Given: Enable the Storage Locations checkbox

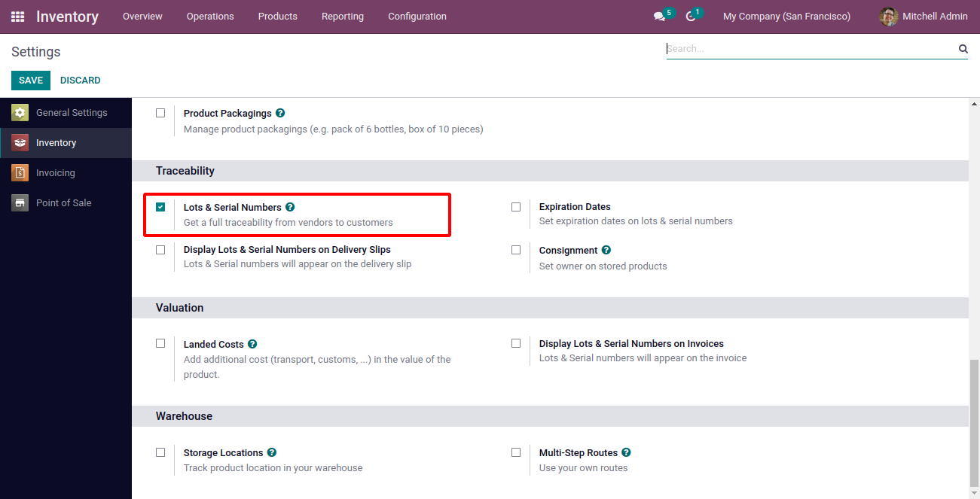Looking at the screenshot, I should [x=160, y=452].
